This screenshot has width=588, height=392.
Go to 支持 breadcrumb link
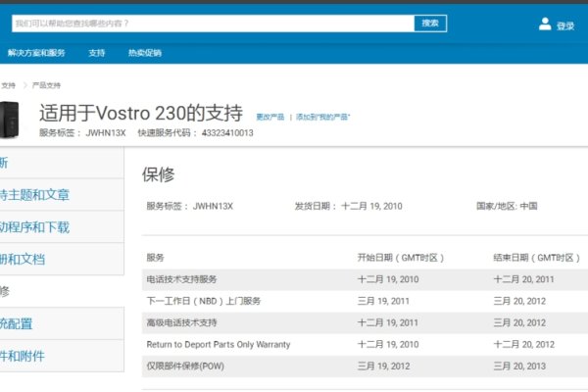8,85
